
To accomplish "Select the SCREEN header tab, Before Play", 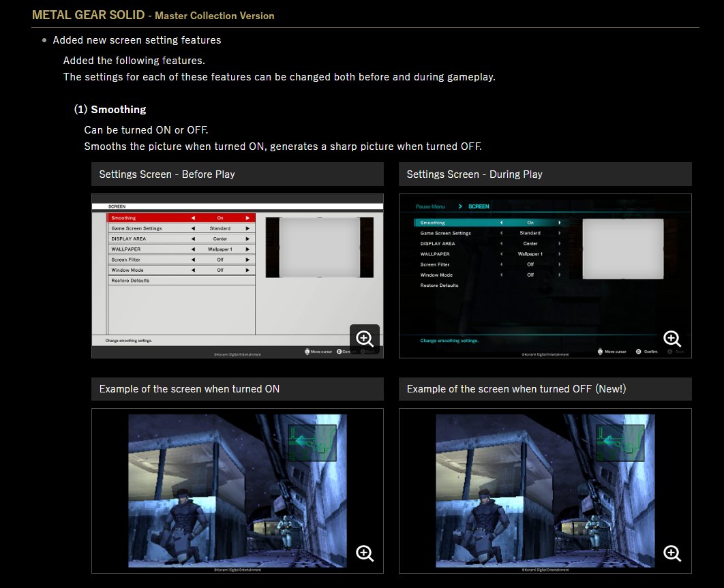I will [x=117, y=206].
